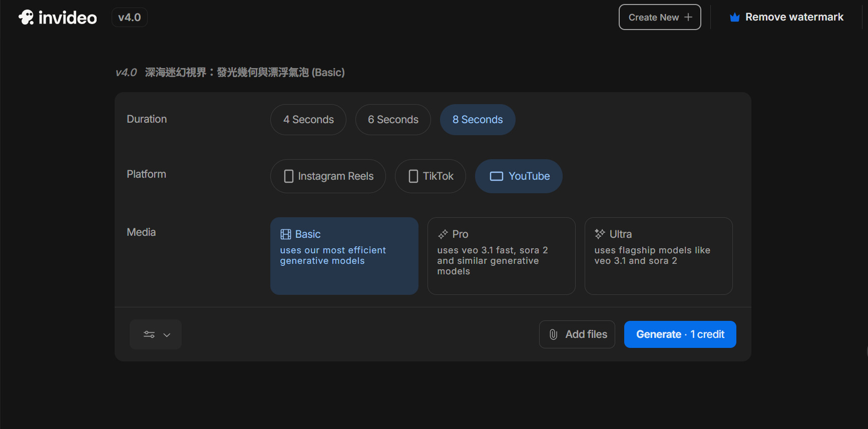The height and width of the screenshot is (429, 868).
Task: Choose the Instagram Reels platform
Action: click(328, 176)
